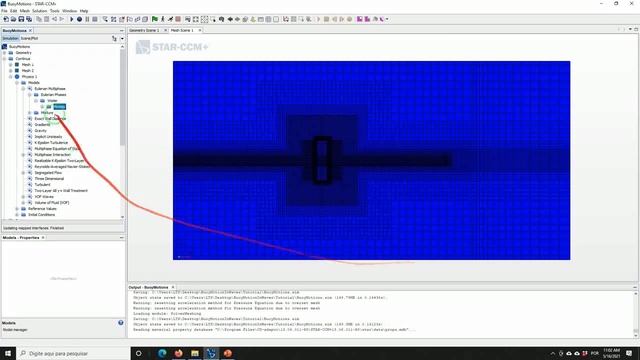Switch to the Geometry Scene 1 tab
This screenshot has height=360, width=640.
coord(144,30)
